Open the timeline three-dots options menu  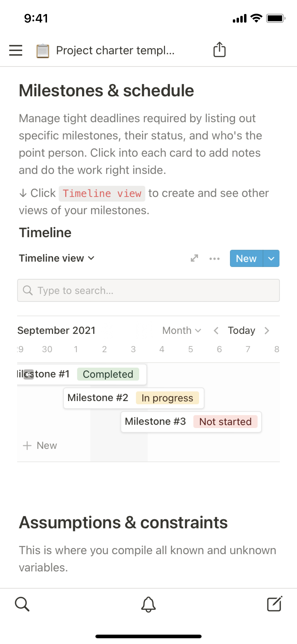tap(214, 259)
